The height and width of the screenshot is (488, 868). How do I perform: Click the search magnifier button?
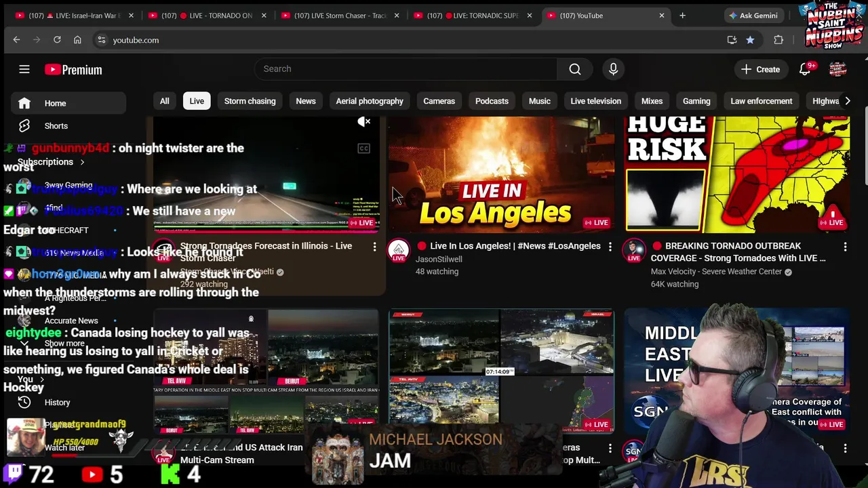pos(575,69)
